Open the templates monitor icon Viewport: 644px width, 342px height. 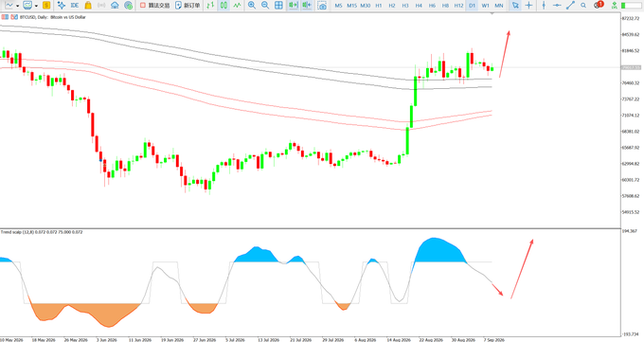pyautogui.click(x=27, y=6)
